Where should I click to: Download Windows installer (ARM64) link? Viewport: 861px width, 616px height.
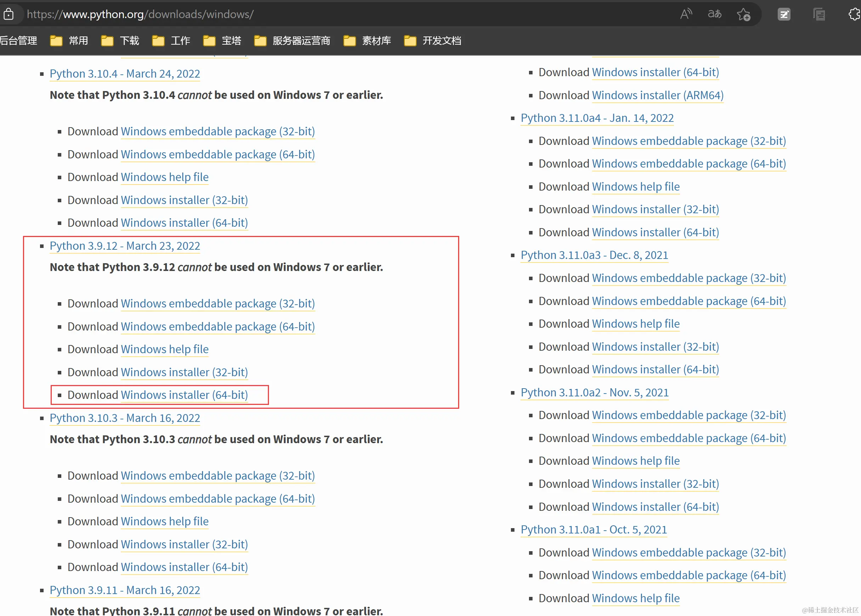[x=658, y=95]
